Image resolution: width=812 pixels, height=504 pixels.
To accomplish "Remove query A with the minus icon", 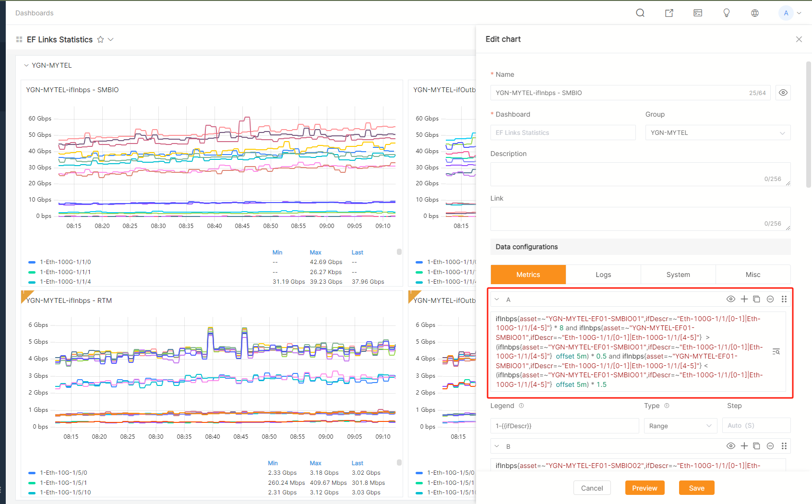I will click(770, 299).
